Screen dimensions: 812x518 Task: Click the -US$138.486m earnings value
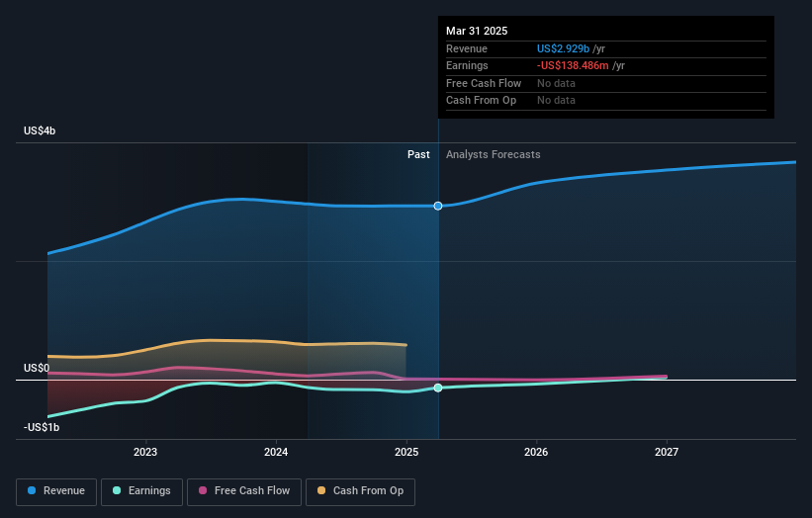point(573,65)
